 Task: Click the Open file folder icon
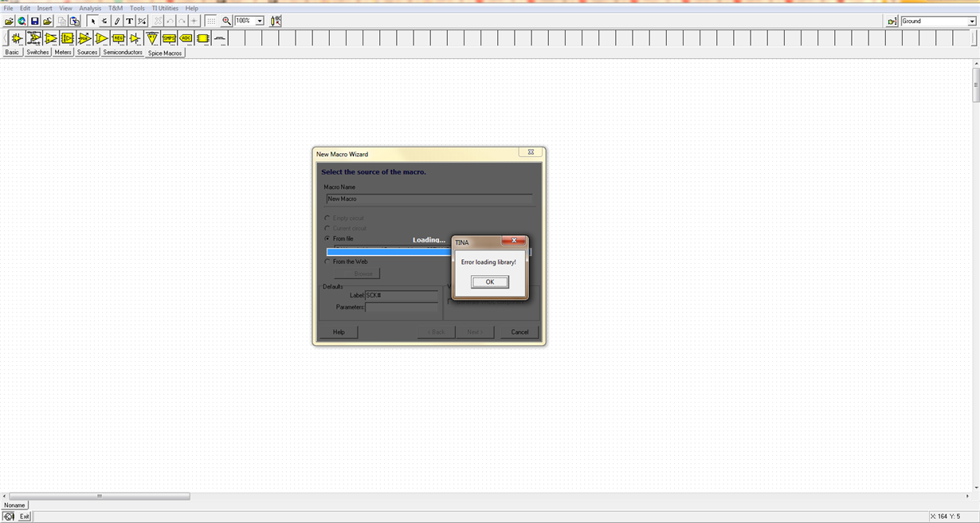[x=9, y=22]
